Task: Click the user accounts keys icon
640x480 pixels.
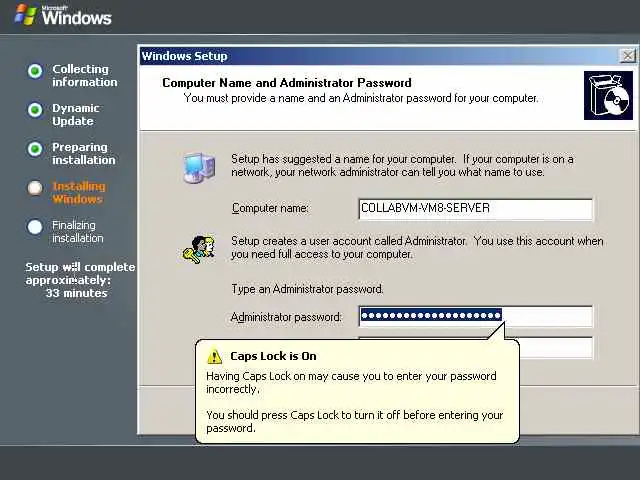Action: pyautogui.click(x=199, y=249)
